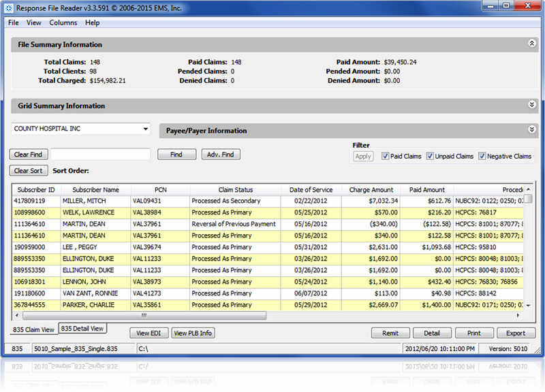
Task: Sort by the Charge Amount column header
Action: click(371, 190)
